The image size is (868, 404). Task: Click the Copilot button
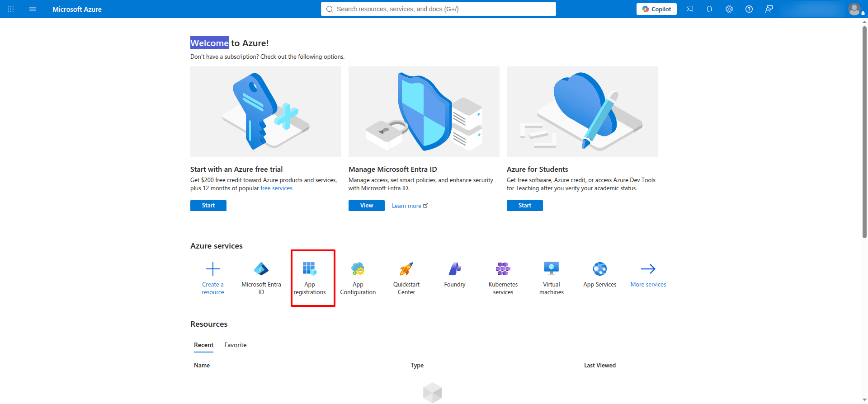[x=656, y=9]
